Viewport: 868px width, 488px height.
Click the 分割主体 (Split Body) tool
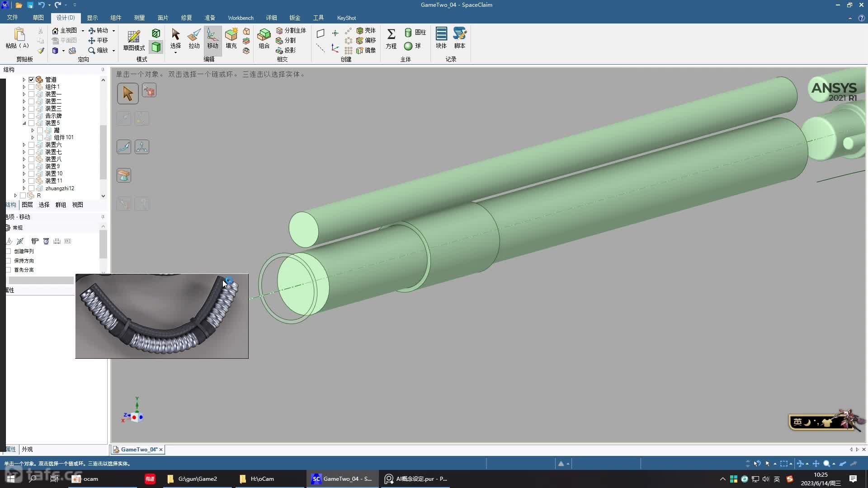291,30
